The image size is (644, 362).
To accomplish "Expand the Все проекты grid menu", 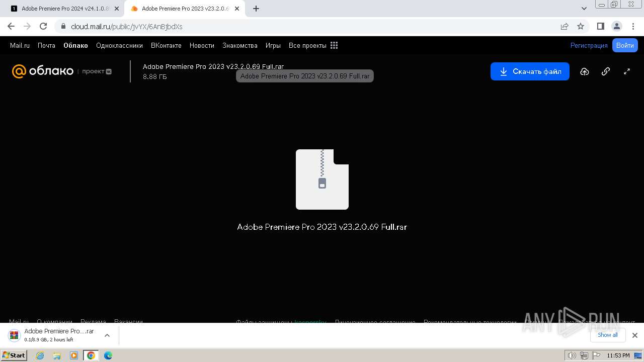I will tap(313, 45).
